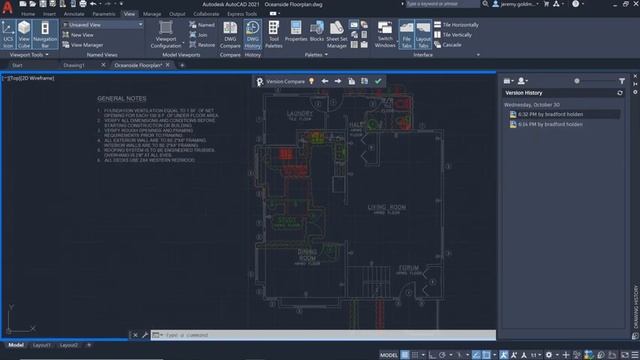Click the Tile Horizontally icon
Viewport: 640px width, 360px height.
pos(438,25)
